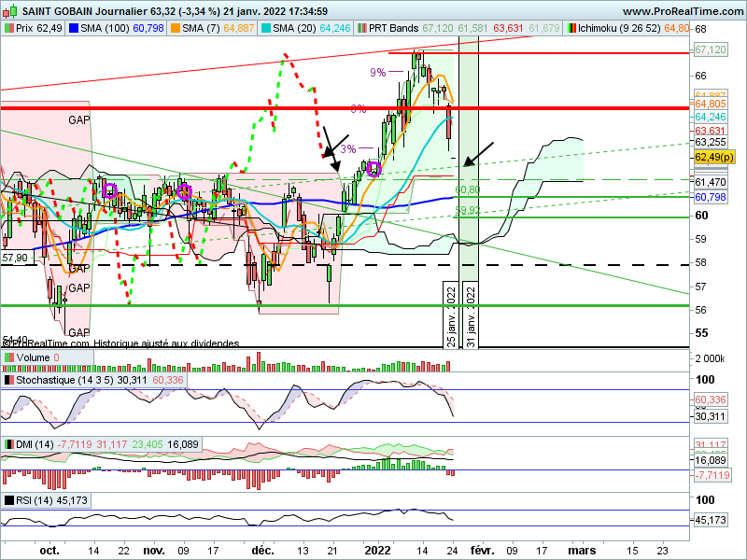Click the PRT Bands indicator icon

[x=362, y=29]
